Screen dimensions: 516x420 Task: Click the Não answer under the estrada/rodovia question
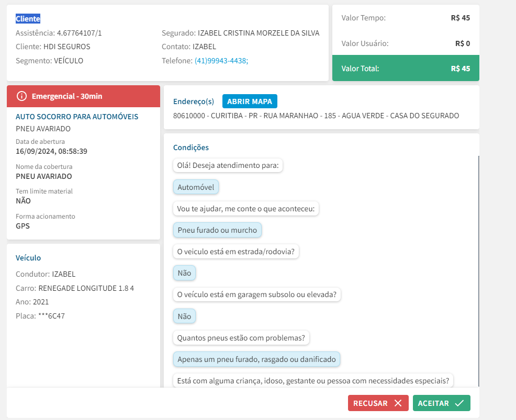click(184, 273)
